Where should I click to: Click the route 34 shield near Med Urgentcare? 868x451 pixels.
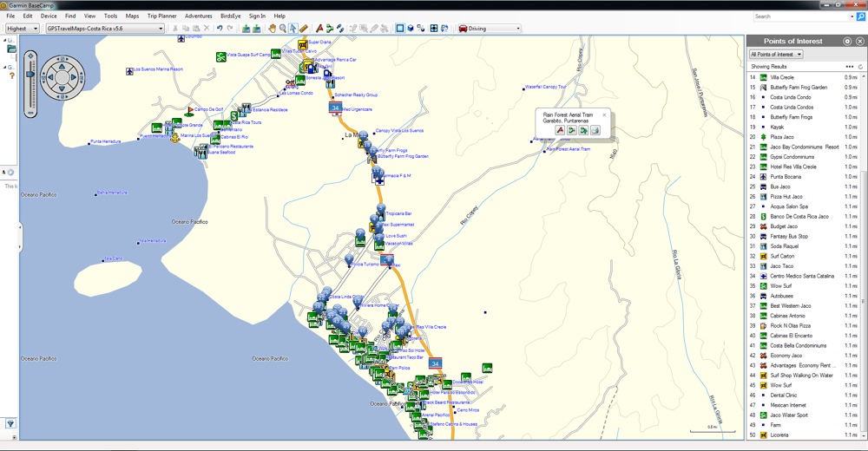point(335,108)
